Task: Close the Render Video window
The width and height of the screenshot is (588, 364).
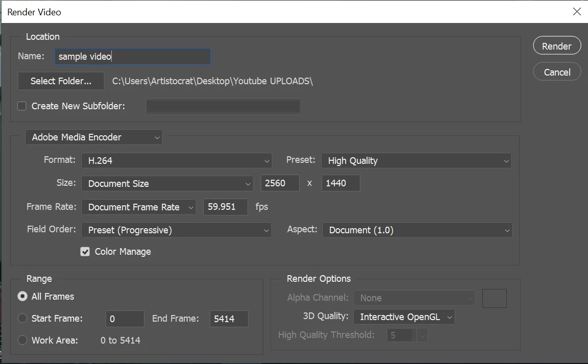Action: click(x=577, y=12)
